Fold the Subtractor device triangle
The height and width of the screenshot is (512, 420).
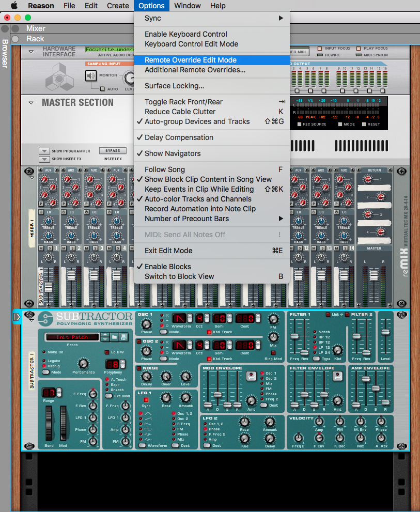tap(32, 321)
